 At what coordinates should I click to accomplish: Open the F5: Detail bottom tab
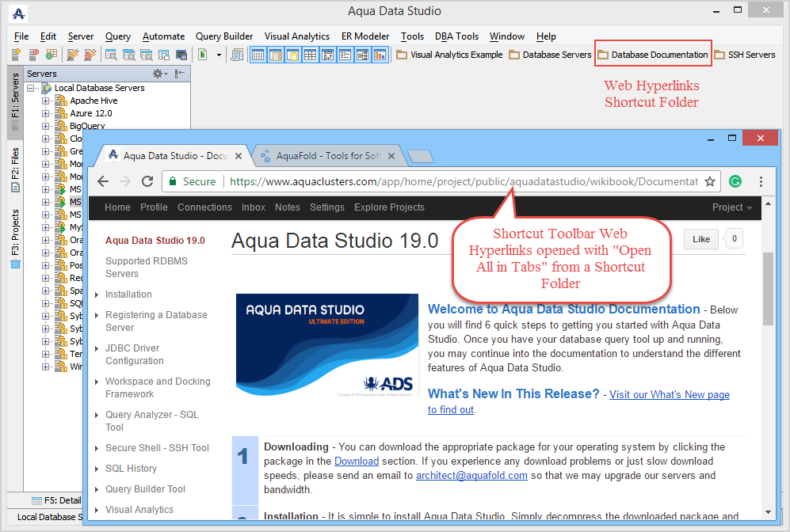coord(56,500)
